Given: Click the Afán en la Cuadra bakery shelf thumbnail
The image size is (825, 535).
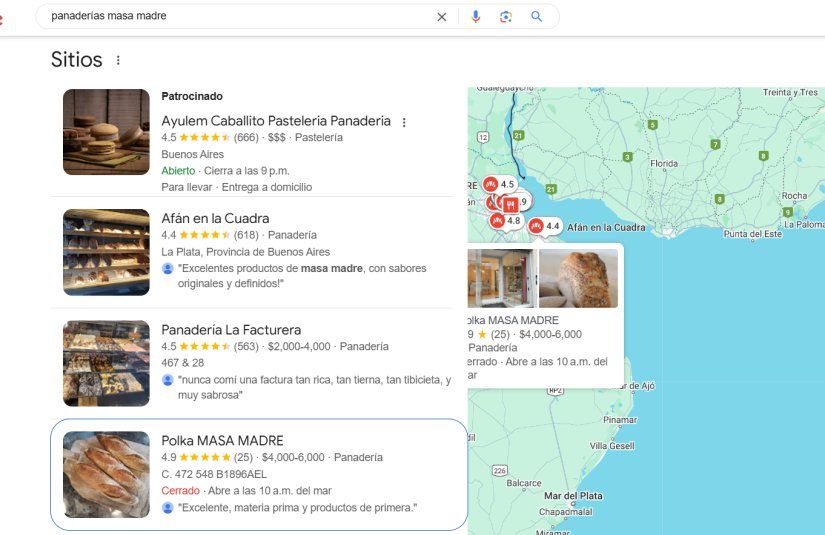Looking at the screenshot, I should [106, 253].
